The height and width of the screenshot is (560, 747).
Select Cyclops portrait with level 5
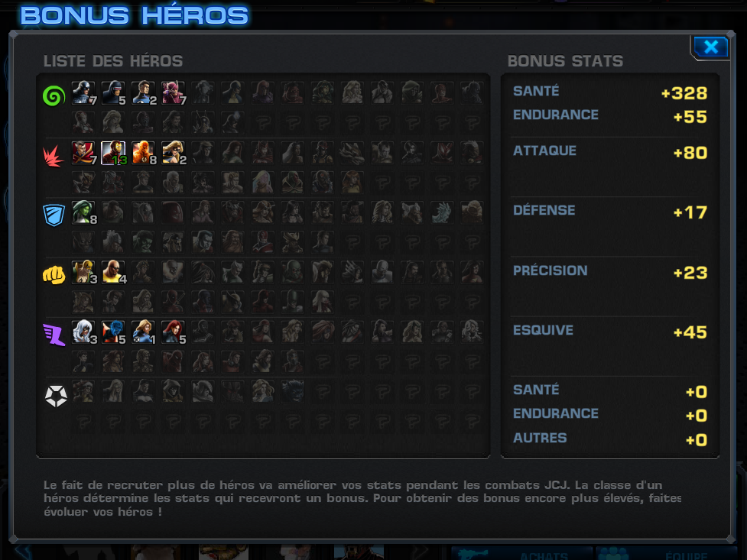(x=113, y=93)
